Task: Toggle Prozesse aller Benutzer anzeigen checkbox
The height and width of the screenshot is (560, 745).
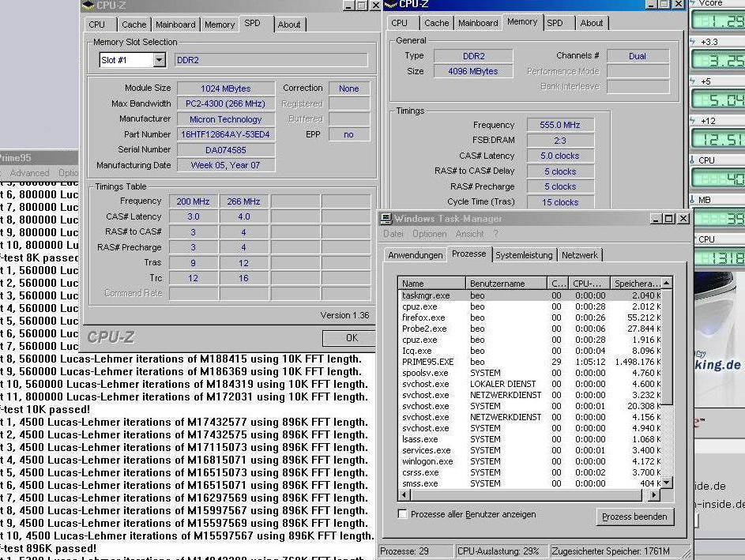Action: point(402,514)
